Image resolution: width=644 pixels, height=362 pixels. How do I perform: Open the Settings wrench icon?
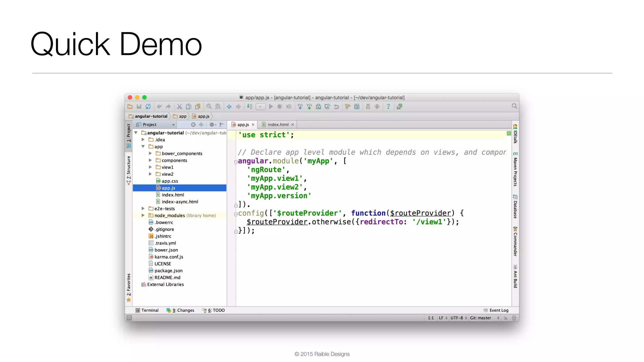pyautogui.click(x=347, y=107)
